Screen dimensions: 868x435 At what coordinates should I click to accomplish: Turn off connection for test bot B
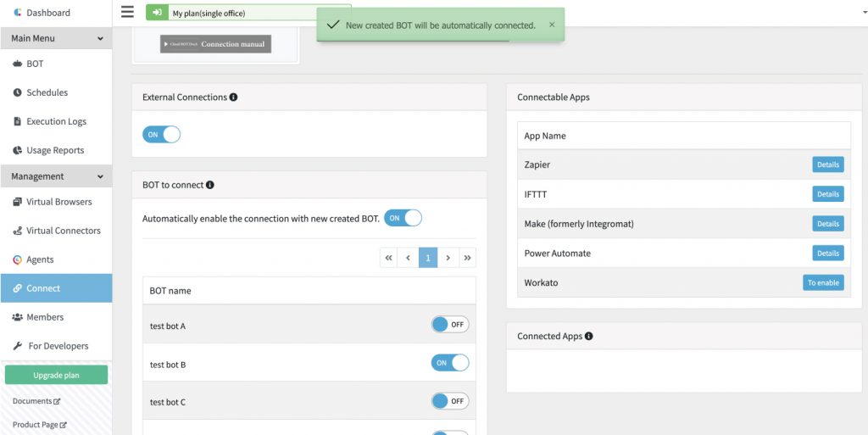tap(450, 363)
